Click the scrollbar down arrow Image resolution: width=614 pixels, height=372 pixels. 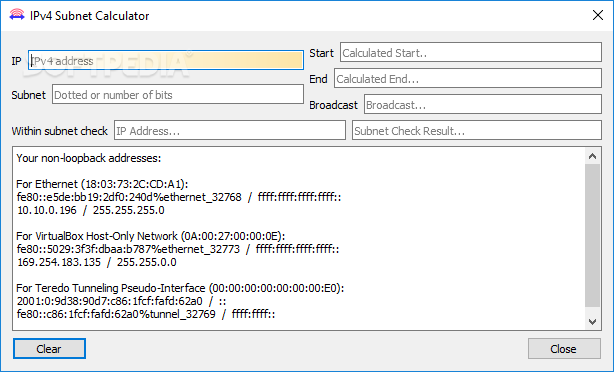592,321
